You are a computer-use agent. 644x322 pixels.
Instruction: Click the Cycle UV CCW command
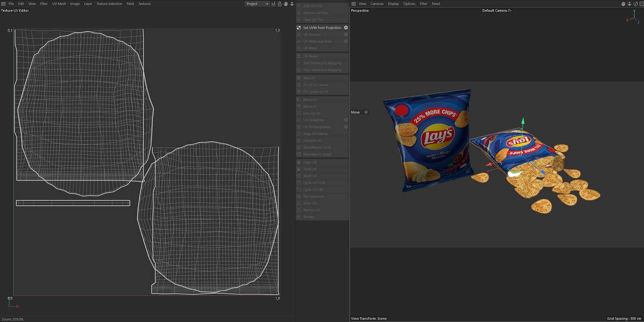(322, 183)
